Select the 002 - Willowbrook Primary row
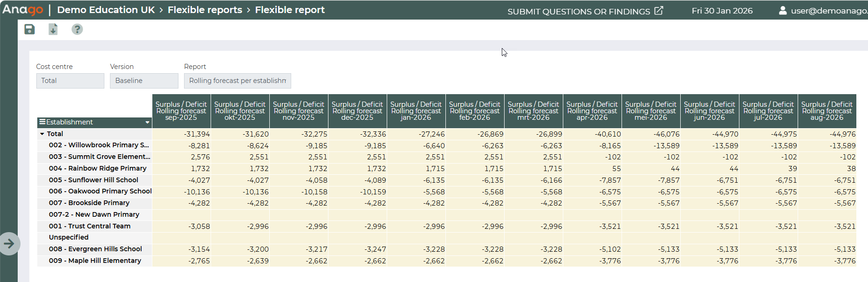Image resolution: width=868 pixels, height=282 pixels. 99,145
